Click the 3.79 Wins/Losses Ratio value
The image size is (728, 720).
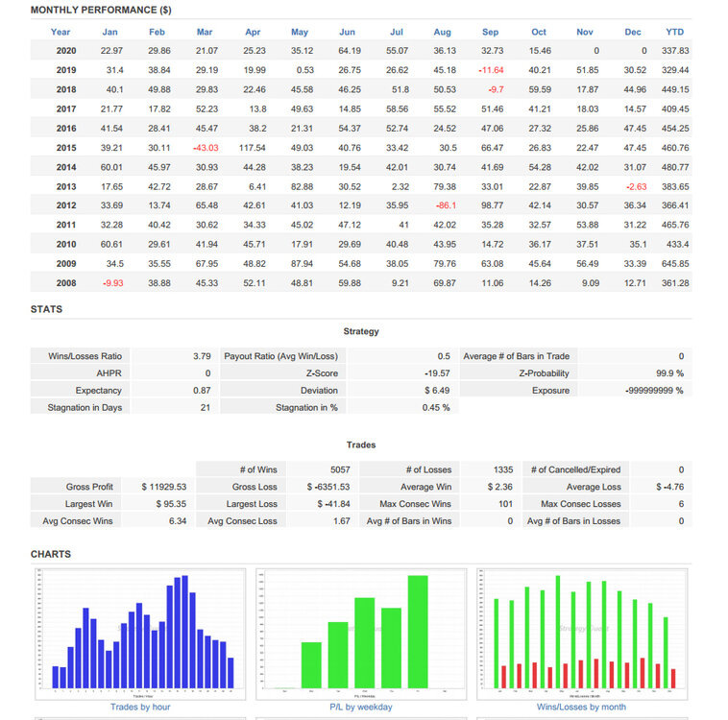point(202,356)
